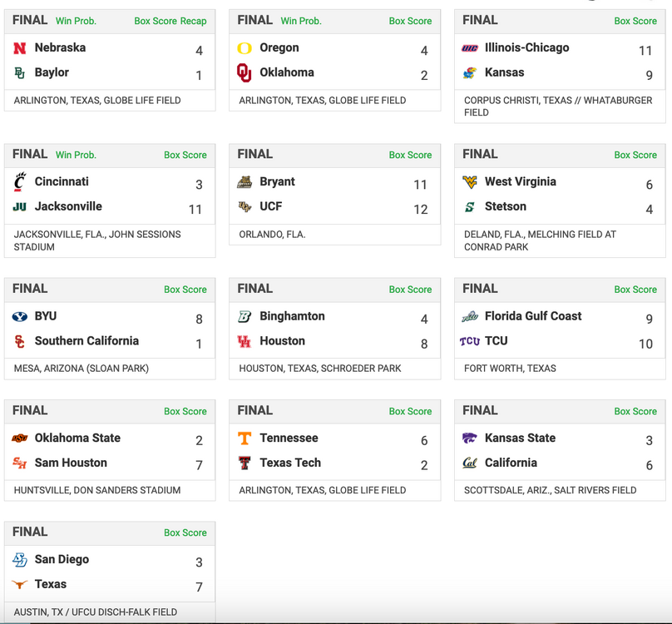Click the TCU team logo
The width and height of the screenshot is (672, 624).
[470, 341]
